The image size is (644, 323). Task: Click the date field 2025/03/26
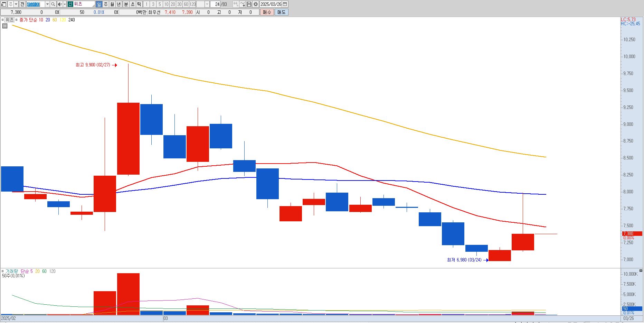[271, 4]
